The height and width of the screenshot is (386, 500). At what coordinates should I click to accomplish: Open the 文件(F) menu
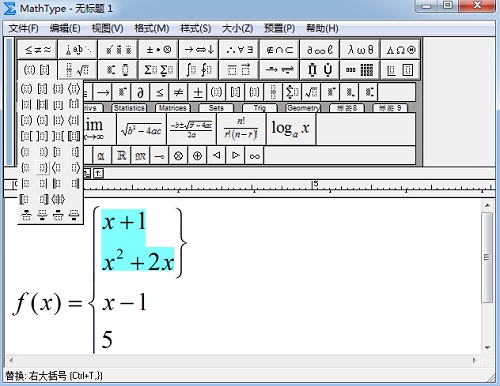(24, 28)
